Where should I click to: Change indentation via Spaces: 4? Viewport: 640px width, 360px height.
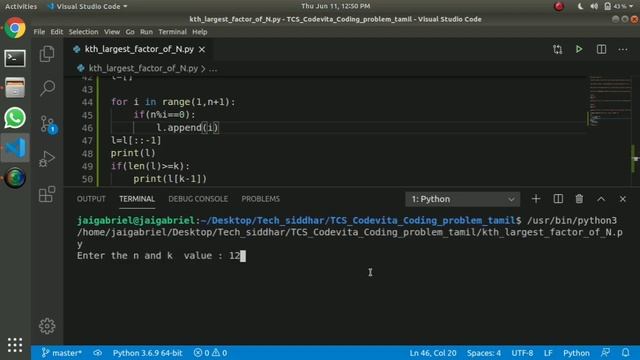coord(484,353)
